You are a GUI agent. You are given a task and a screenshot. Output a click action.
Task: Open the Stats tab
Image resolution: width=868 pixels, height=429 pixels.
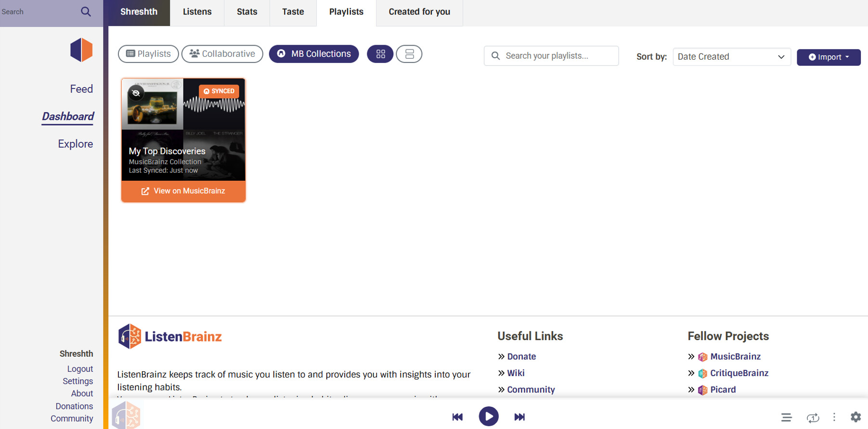point(247,12)
